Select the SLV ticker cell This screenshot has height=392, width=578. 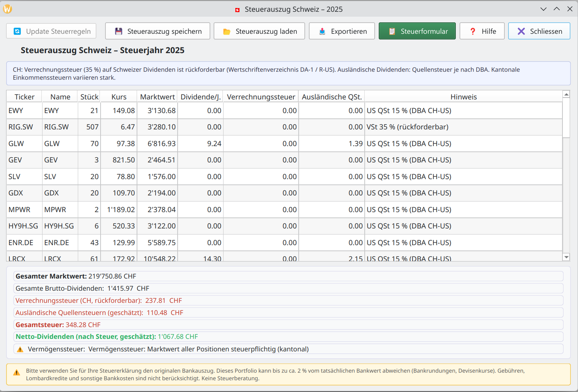tap(24, 176)
